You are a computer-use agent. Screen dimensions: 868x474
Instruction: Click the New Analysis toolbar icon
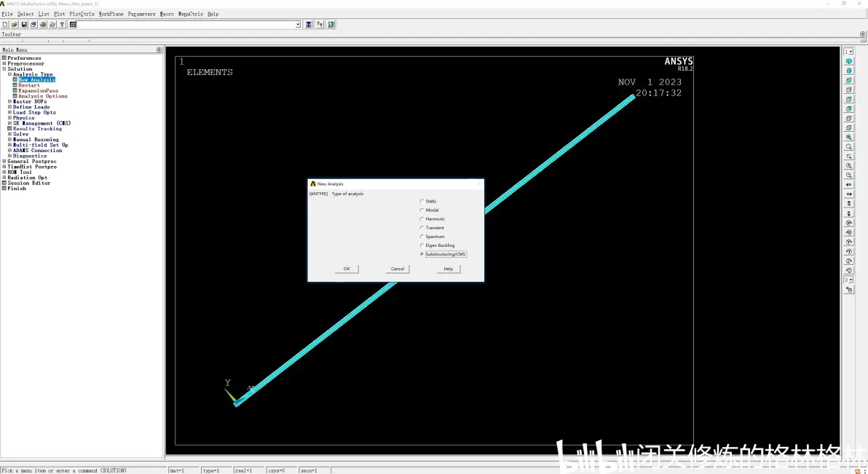5,24
